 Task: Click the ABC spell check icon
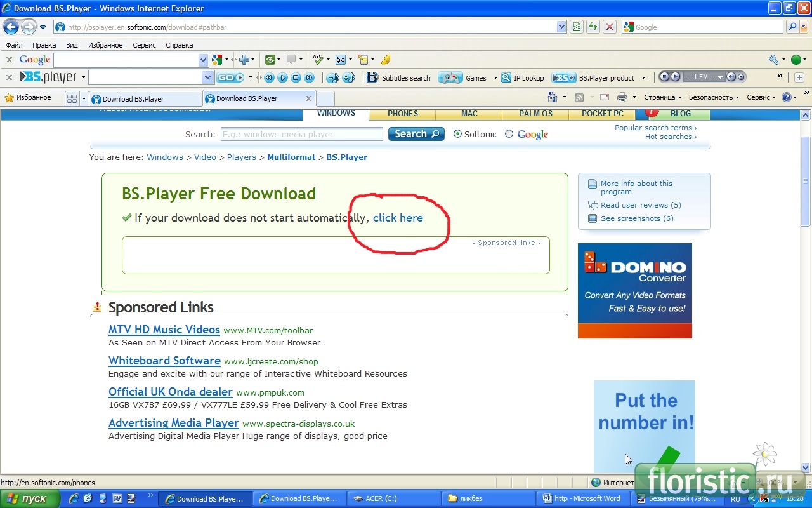click(318, 60)
